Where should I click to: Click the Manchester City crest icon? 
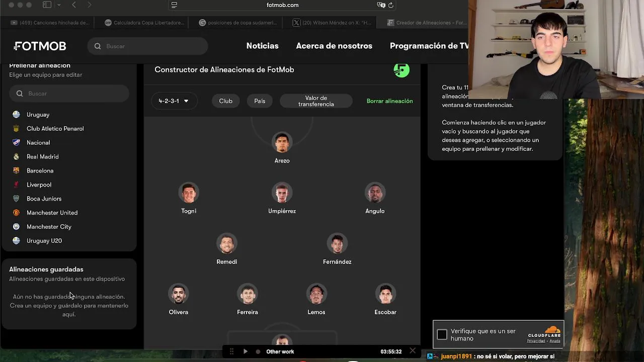click(16, 227)
